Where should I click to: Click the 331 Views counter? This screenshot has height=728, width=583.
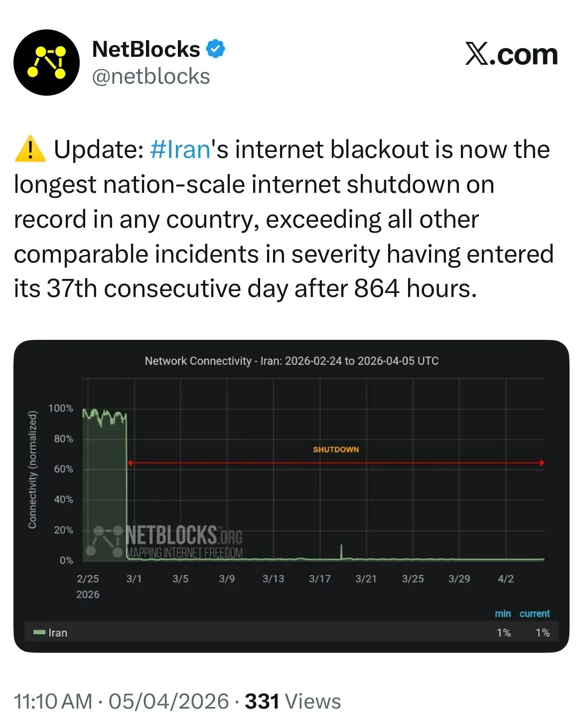[292, 701]
